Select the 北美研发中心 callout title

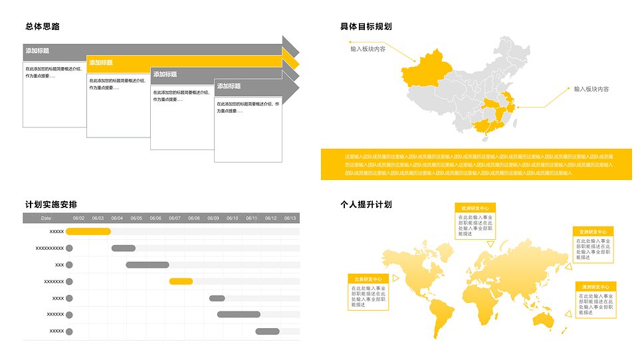(368, 279)
